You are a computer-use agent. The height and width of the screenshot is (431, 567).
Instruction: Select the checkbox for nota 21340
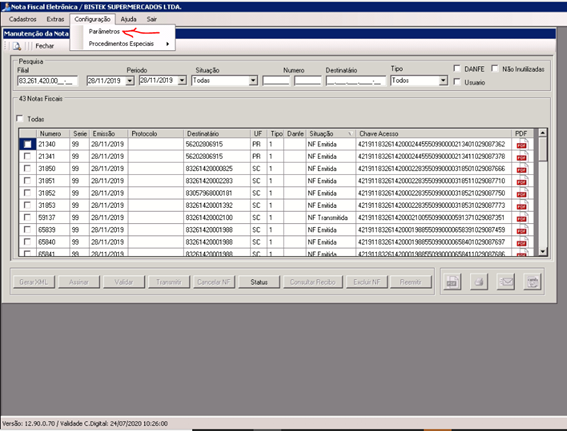27,144
